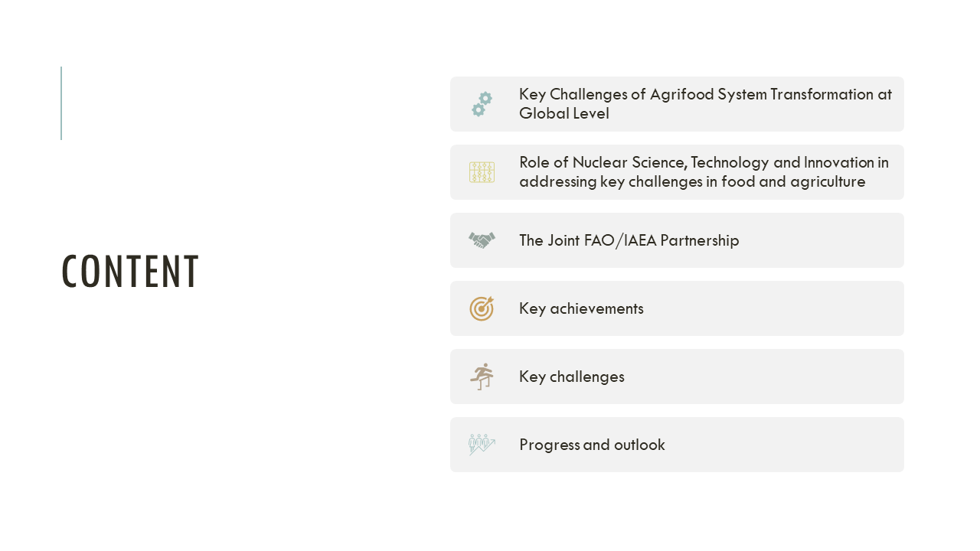Viewport: 980px width, 551px height.
Task: Select the handshake partnership icon
Action: point(482,240)
